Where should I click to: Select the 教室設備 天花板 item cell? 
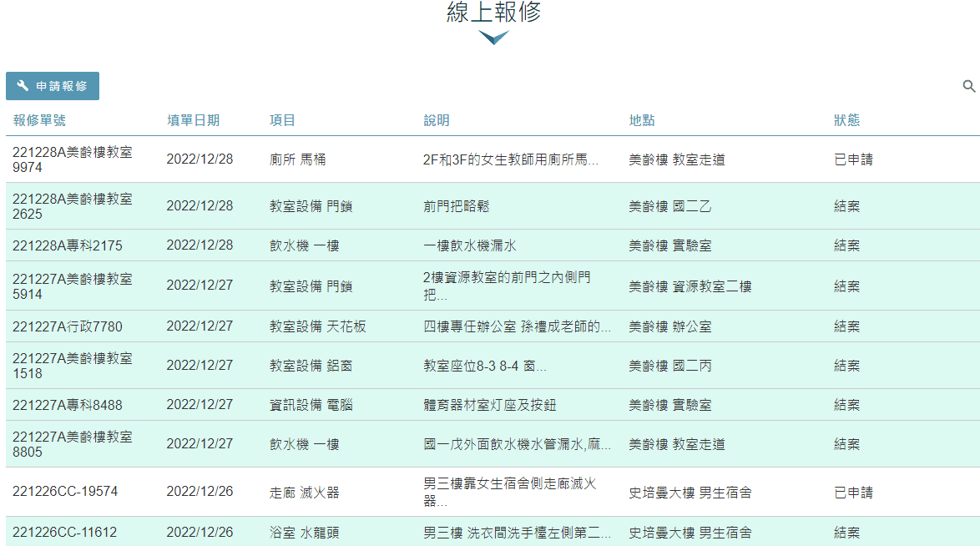click(x=317, y=326)
